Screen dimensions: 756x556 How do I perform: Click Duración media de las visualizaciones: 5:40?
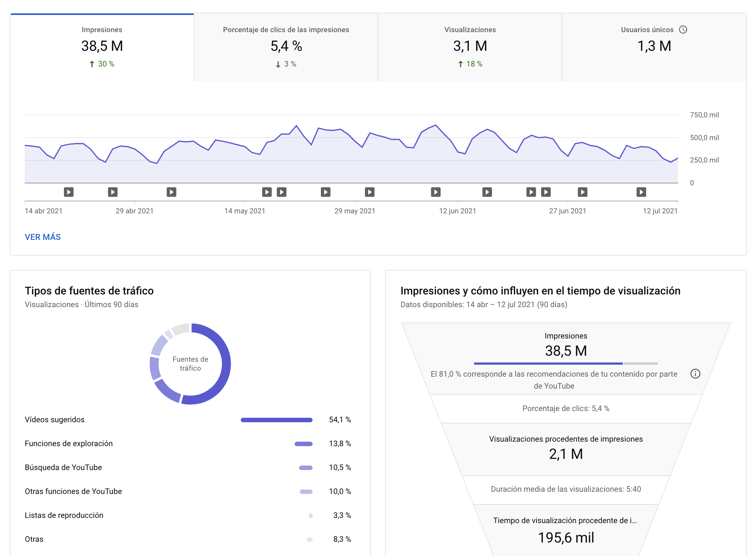coord(566,489)
